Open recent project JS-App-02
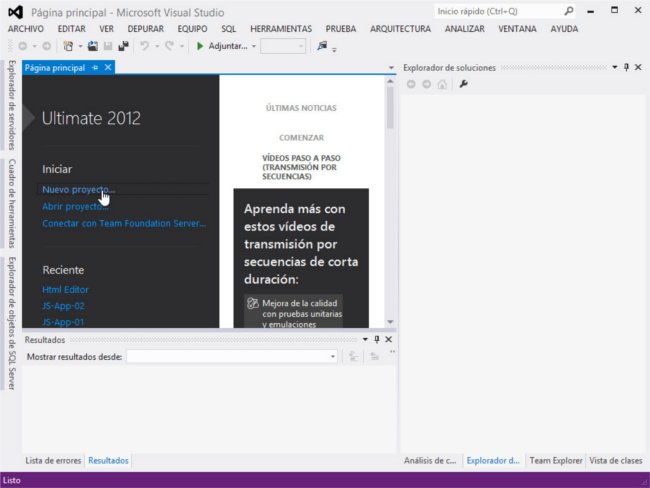650x488 pixels. tap(63, 306)
